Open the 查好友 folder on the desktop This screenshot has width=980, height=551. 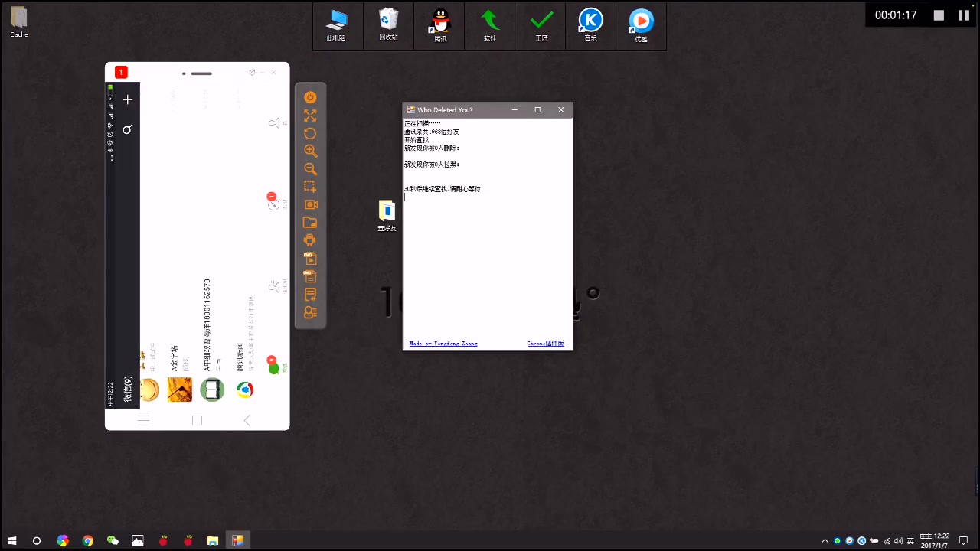point(387,217)
